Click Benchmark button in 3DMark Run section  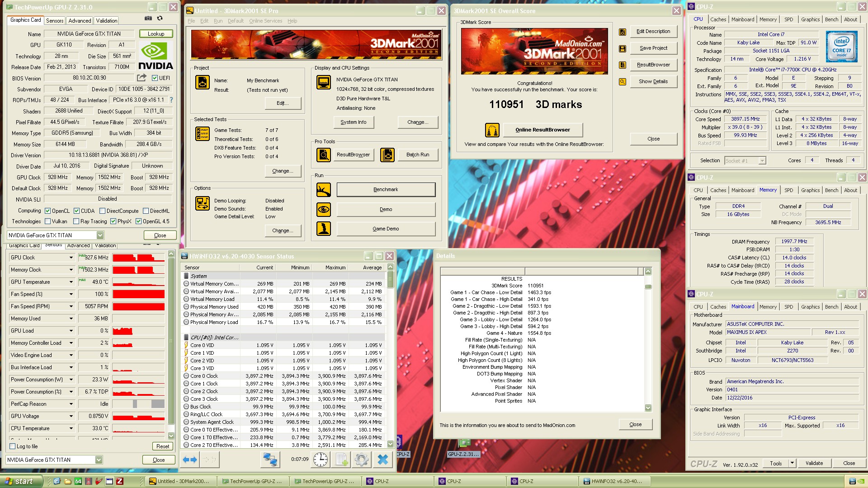point(386,190)
